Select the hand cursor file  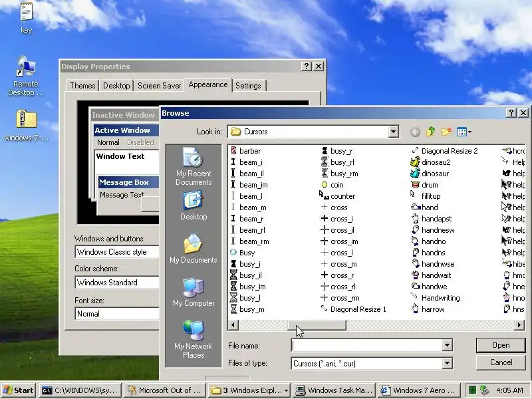[x=424, y=207]
